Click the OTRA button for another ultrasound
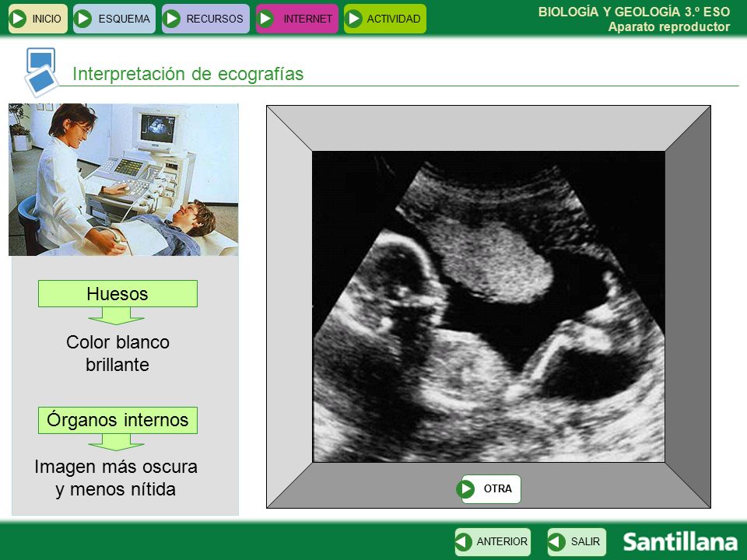The image size is (747, 560). (489, 488)
